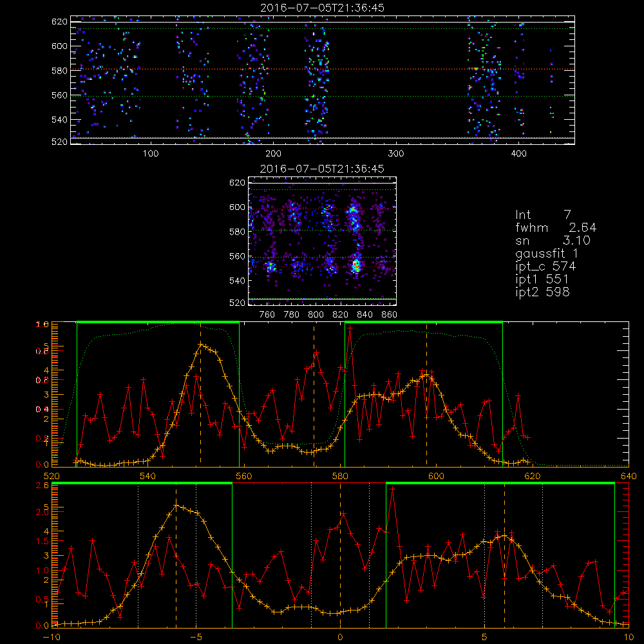Click the 'gaussfit 1' readout

point(547,253)
